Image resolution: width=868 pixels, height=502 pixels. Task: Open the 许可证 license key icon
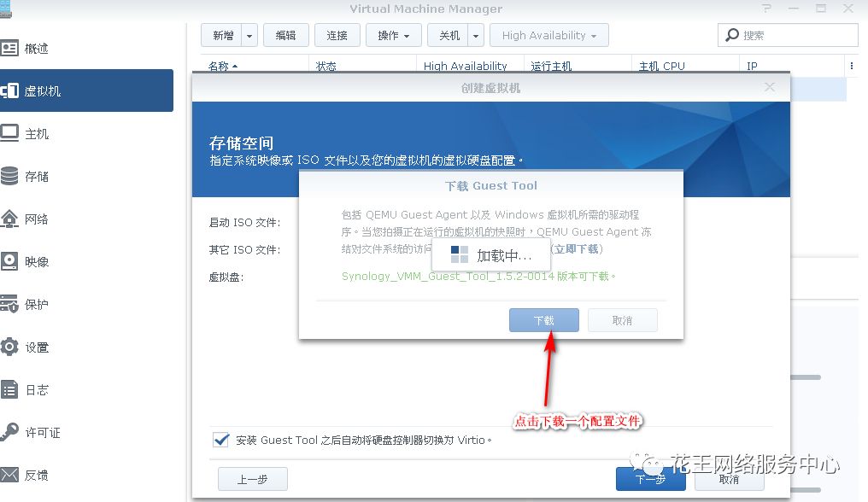coord(9,432)
